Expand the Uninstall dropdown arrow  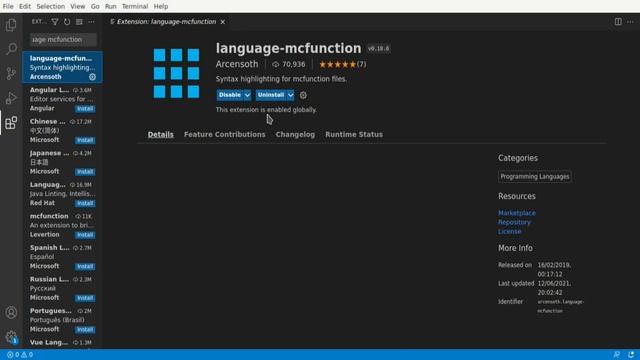(x=290, y=95)
